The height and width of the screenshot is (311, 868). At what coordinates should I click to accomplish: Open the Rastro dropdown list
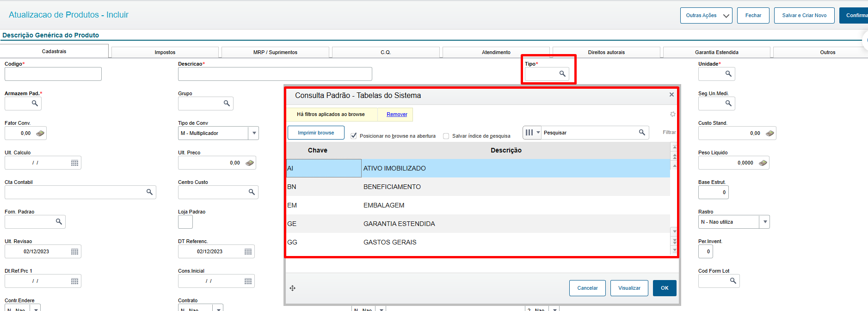[x=765, y=222]
